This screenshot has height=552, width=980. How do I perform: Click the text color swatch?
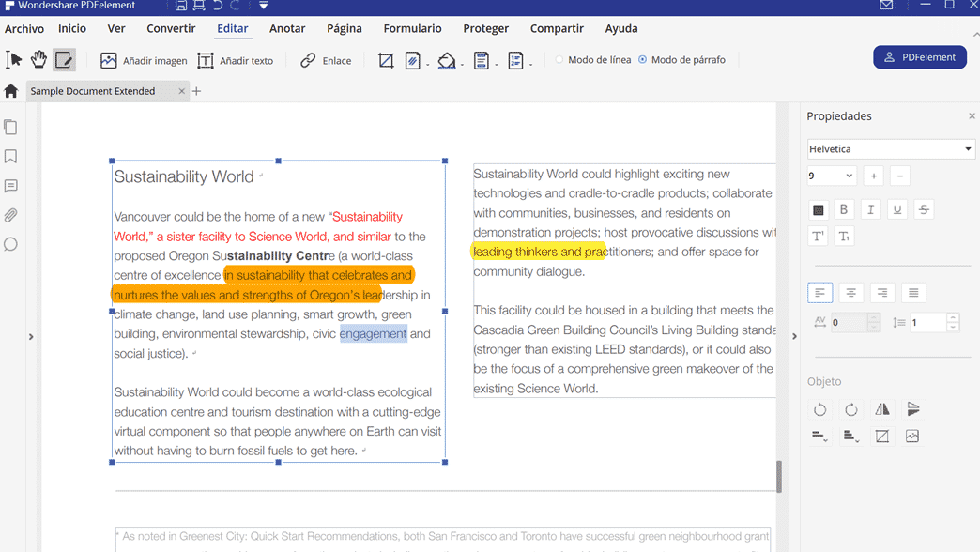[x=819, y=209]
